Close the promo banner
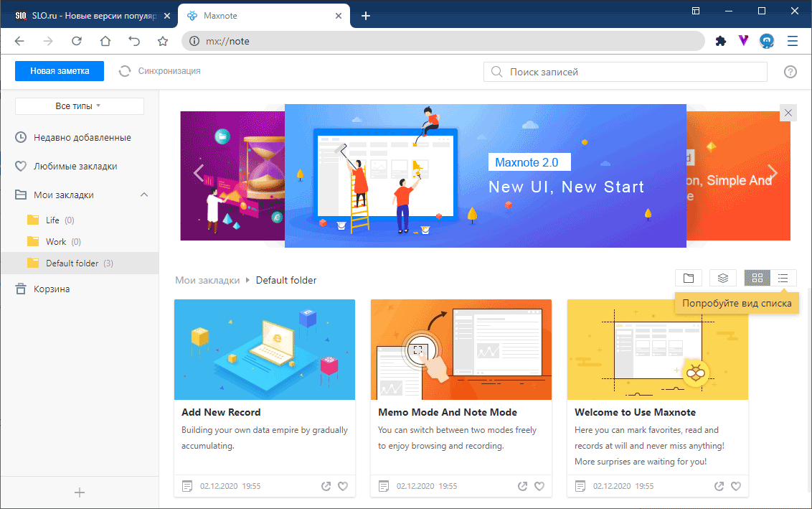Screen dimensions: 812x509 click(x=788, y=113)
